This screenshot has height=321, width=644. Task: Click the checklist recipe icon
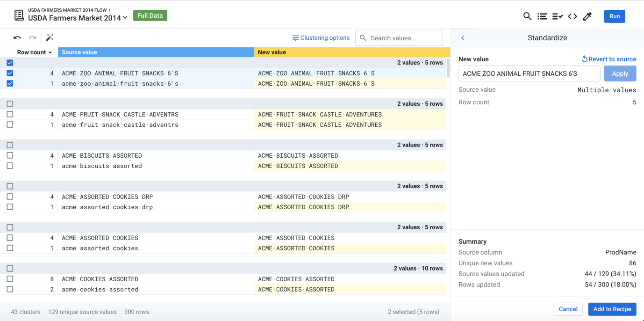(557, 16)
